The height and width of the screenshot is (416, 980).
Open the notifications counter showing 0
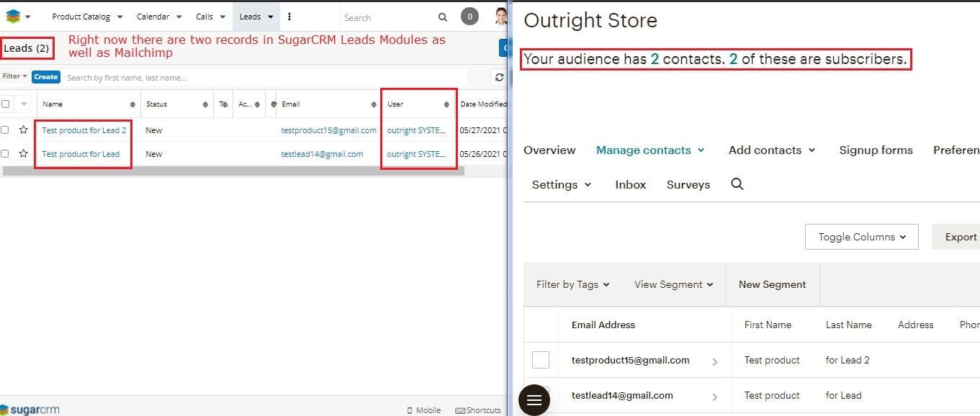coord(469,17)
